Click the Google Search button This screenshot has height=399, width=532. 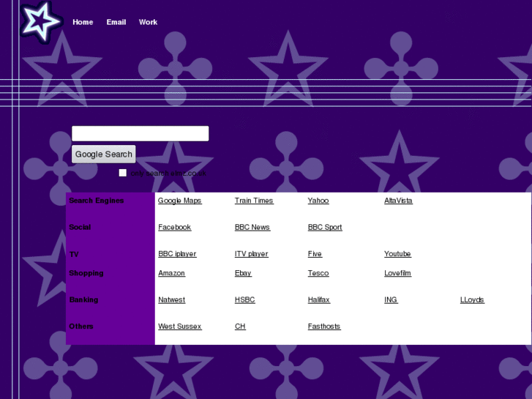103,154
